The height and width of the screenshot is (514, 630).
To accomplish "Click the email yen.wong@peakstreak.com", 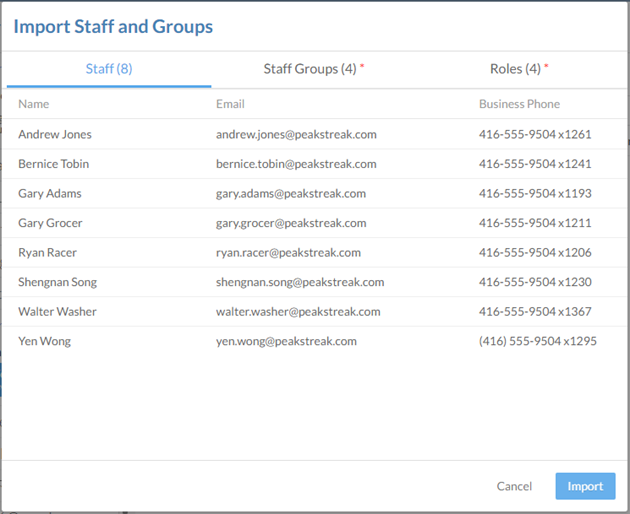I will tap(286, 341).
